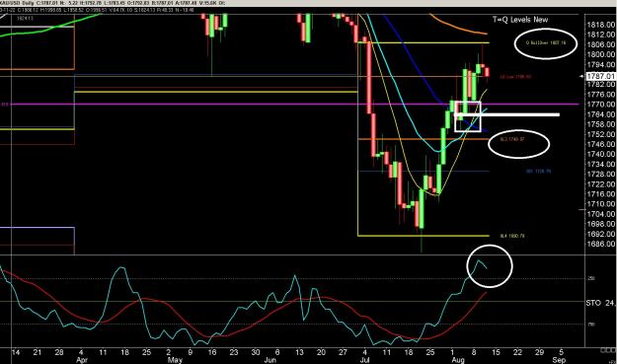Select the T=Q Levels New label
The height and width of the screenshot is (364, 617).
point(520,20)
